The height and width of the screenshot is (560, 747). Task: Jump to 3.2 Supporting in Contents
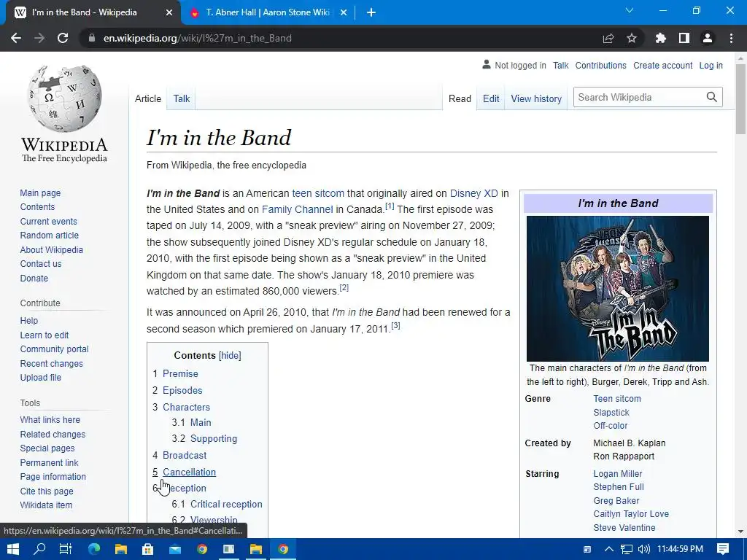click(x=214, y=438)
